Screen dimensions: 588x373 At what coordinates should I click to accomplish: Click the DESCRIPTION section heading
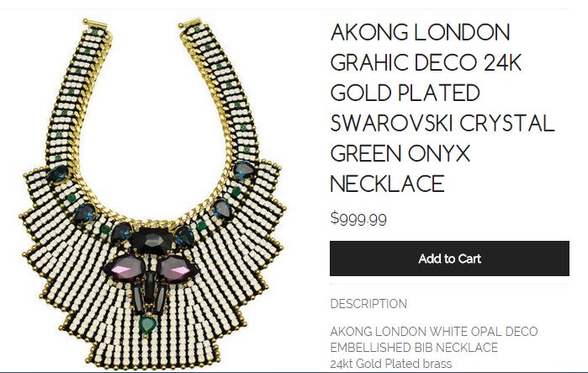(368, 304)
